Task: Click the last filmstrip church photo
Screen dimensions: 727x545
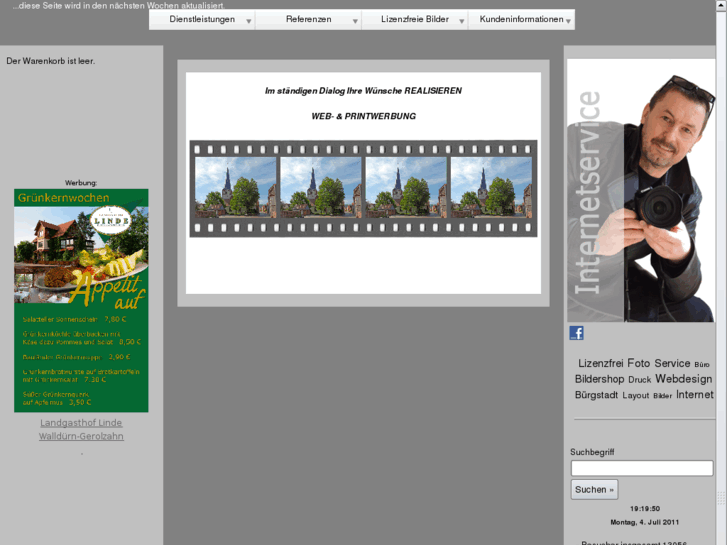Action: [x=491, y=187]
